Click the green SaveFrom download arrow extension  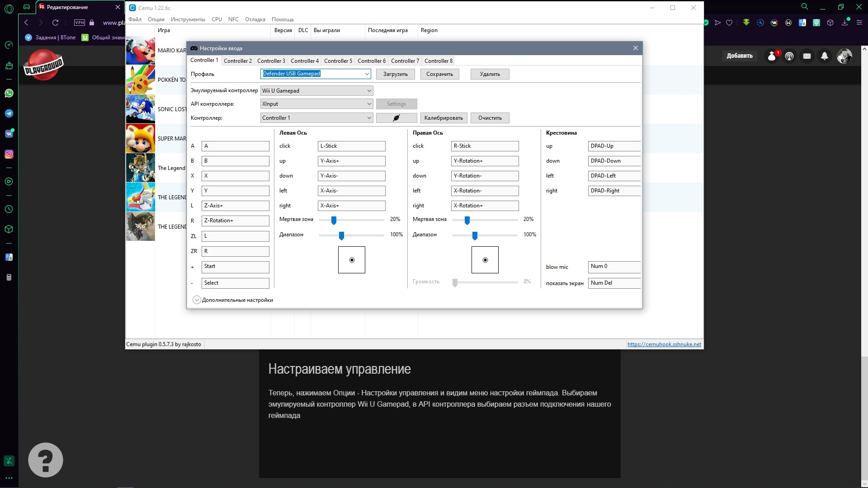coord(746,23)
